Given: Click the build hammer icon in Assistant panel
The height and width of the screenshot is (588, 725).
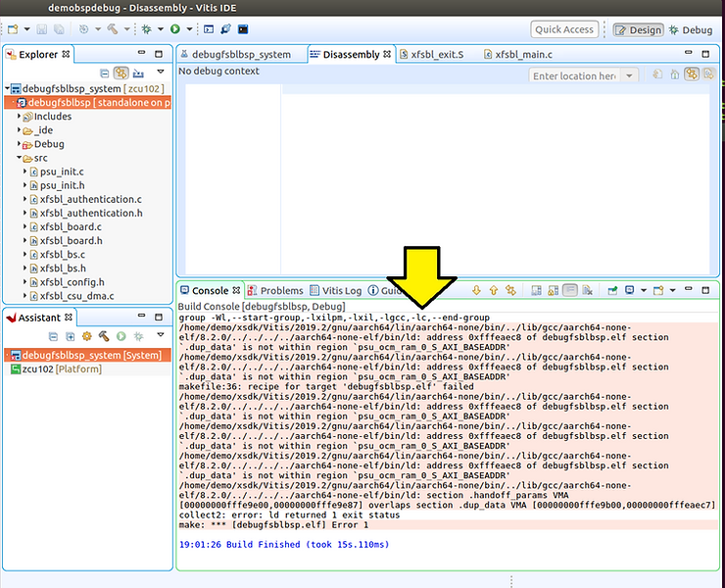Looking at the screenshot, I should click(104, 336).
